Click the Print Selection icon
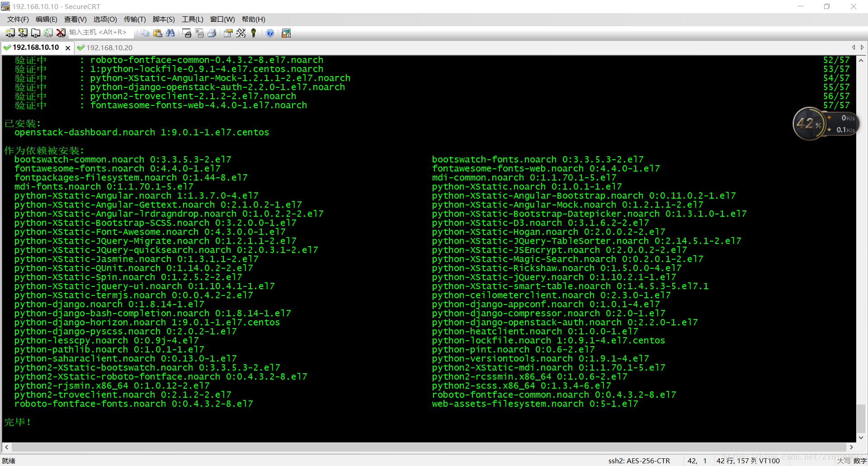This screenshot has height=466, width=868. tap(199, 33)
